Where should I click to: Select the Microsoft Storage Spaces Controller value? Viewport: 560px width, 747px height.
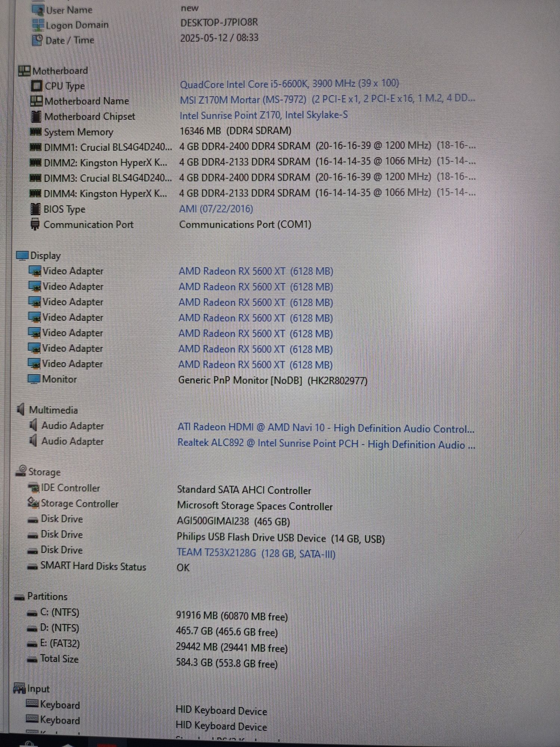click(x=255, y=506)
